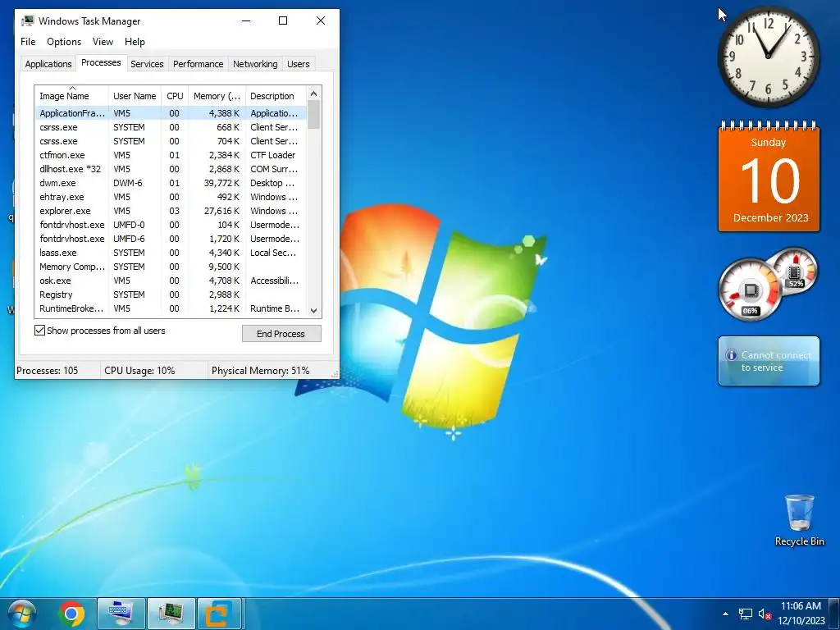Select the RuntimeBroke... process
This screenshot has height=630, width=840.
click(x=171, y=308)
